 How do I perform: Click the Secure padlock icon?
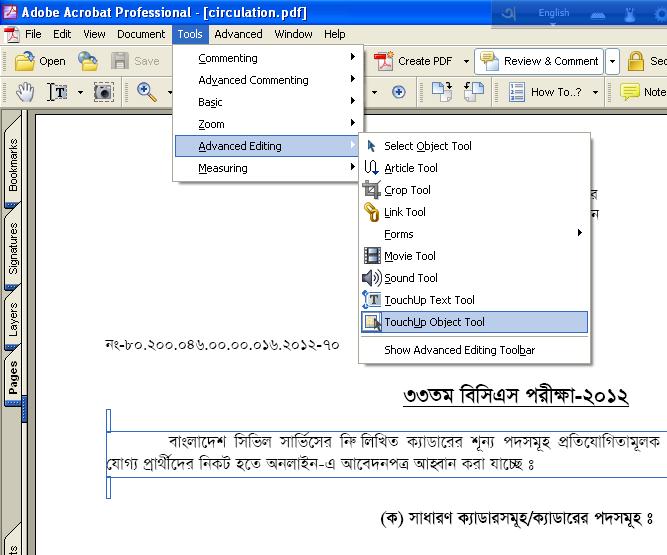[x=636, y=61]
